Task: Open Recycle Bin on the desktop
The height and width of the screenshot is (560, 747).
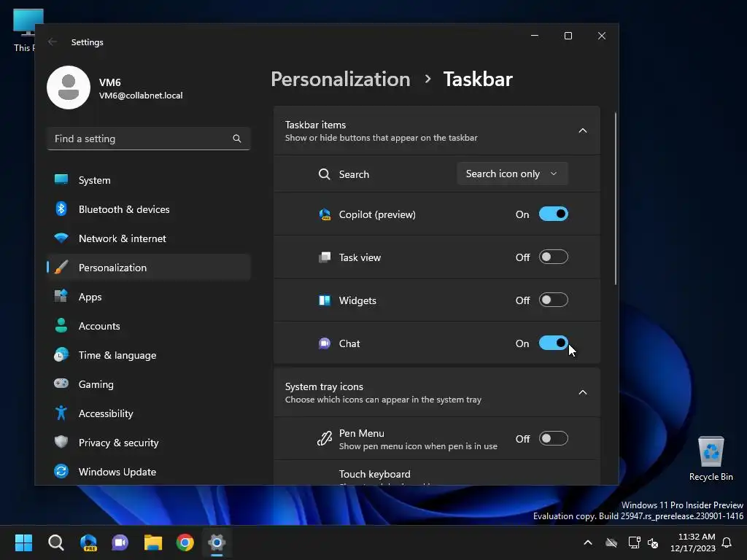Action: tap(711, 459)
